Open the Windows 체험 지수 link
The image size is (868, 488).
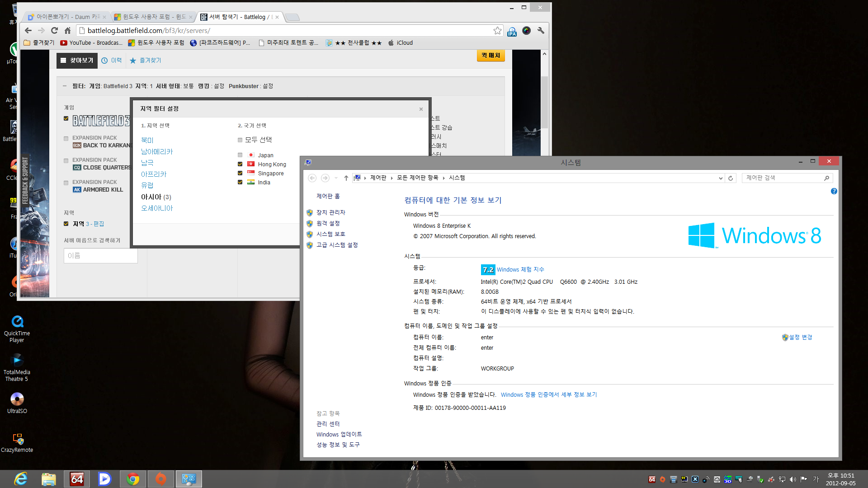click(520, 269)
